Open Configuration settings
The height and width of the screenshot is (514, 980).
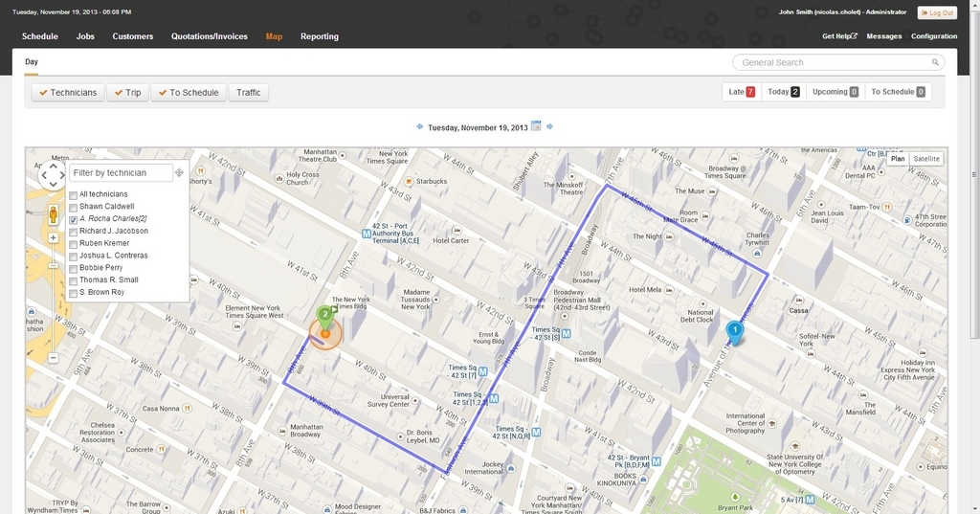[x=934, y=36]
